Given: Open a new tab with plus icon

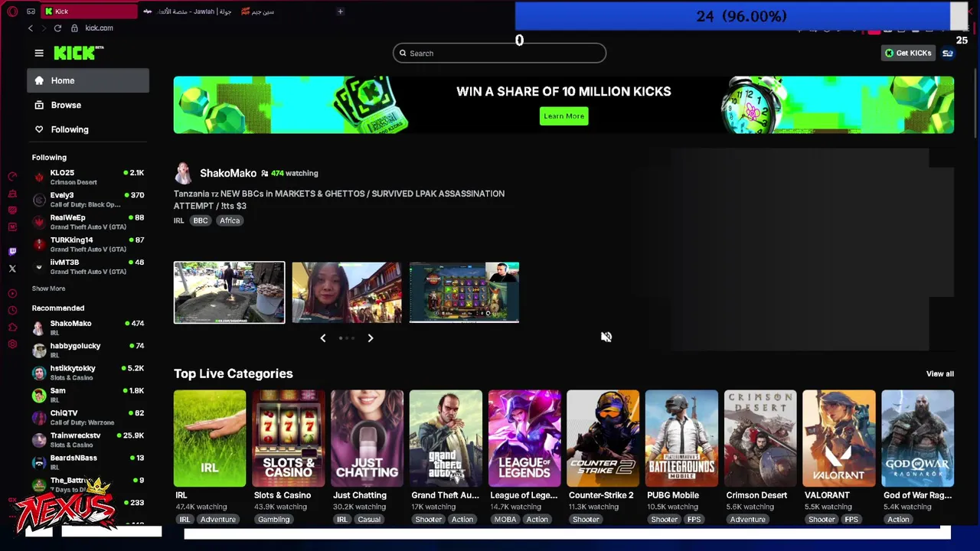Looking at the screenshot, I should (x=340, y=11).
